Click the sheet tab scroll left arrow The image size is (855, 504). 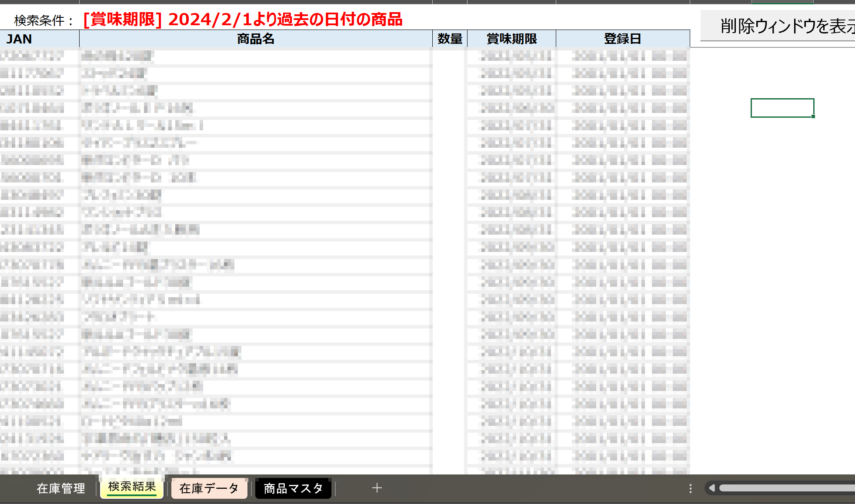point(712,488)
